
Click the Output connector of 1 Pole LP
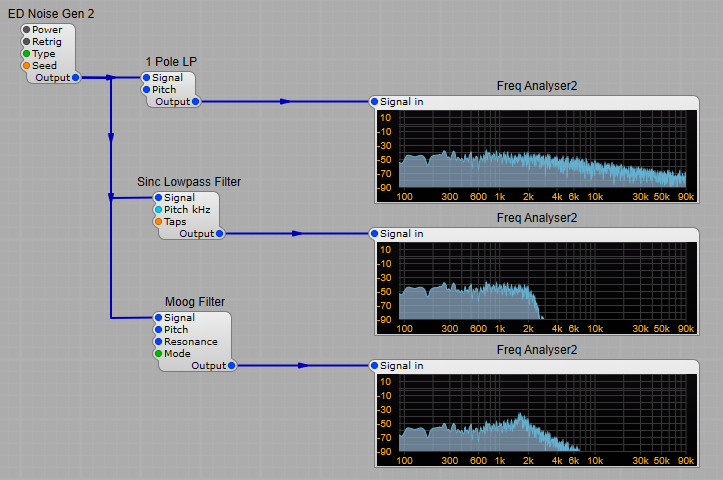[195, 101]
